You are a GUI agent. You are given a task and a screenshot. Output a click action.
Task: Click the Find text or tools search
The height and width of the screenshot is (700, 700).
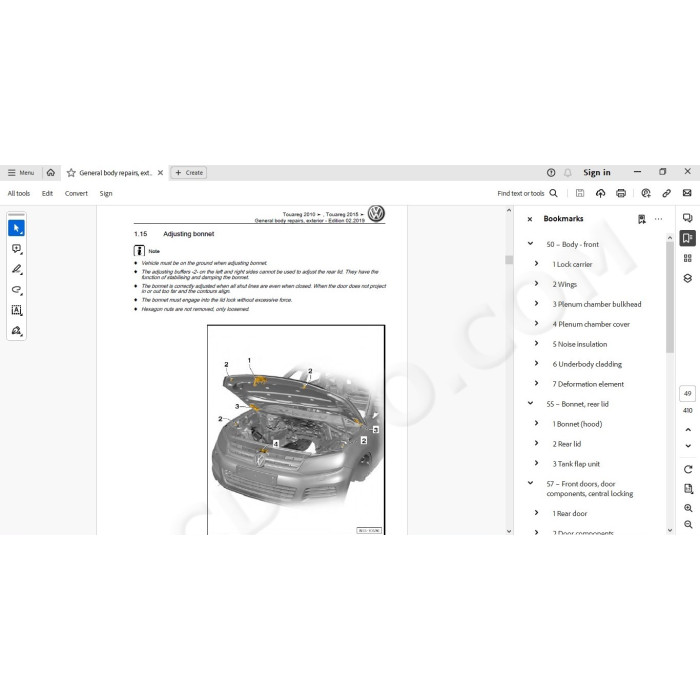coord(527,193)
